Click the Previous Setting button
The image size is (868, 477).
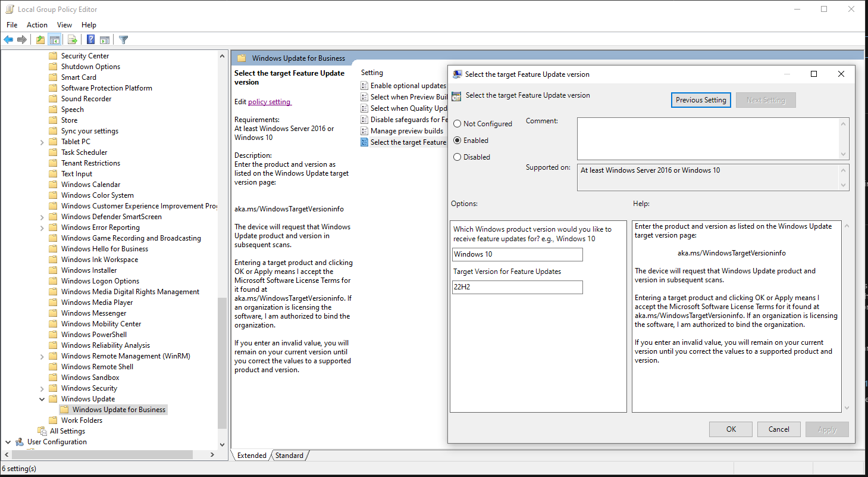click(701, 100)
